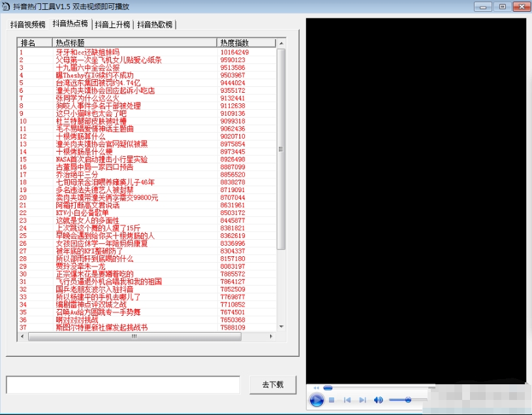Switch to 抖音热点榜 tab
The image size is (532, 415).
(x=70, y=24)
